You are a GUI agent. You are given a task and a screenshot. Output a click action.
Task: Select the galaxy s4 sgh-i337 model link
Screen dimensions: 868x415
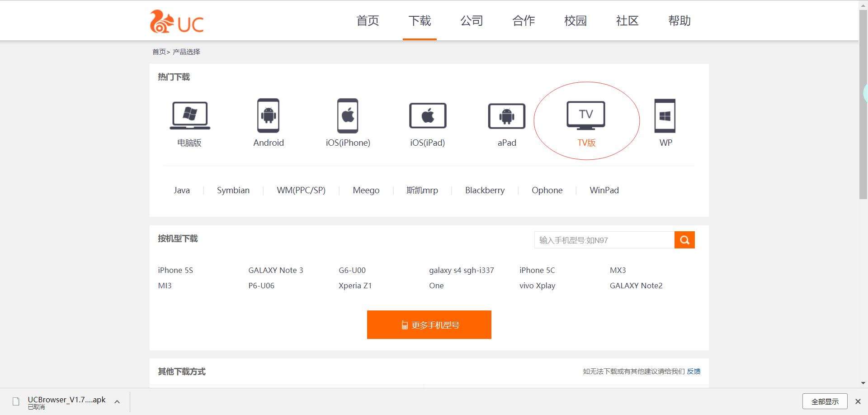(462, 270)
